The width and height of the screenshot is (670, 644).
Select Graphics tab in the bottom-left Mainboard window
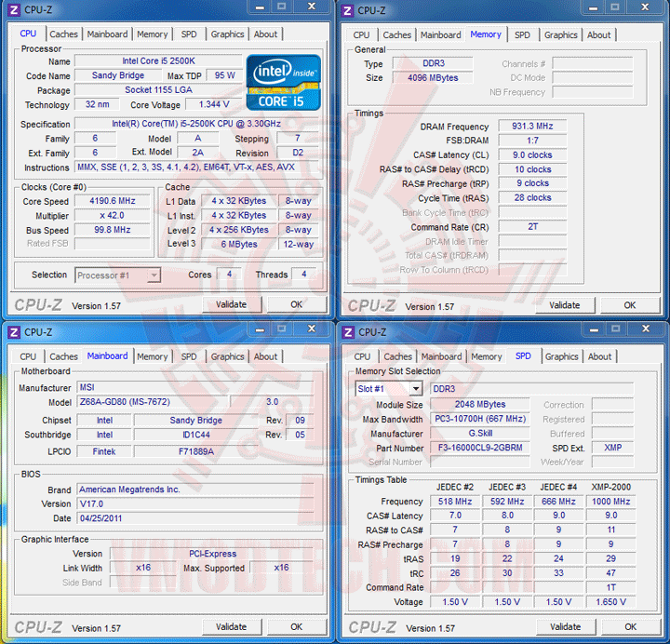pos(227,356)
